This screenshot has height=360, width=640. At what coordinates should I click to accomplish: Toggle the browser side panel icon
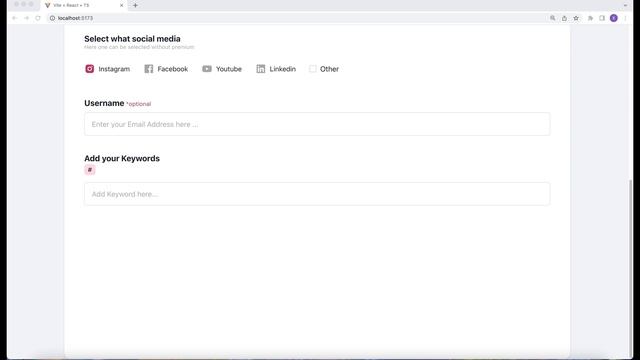[602, 18]
